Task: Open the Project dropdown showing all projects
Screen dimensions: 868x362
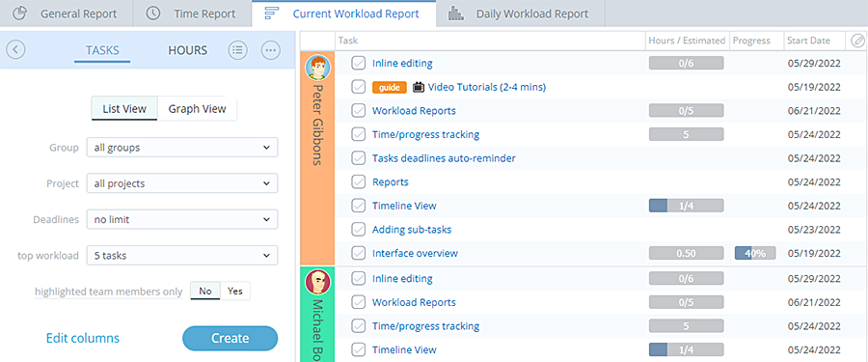Action: tap(182, 183)
